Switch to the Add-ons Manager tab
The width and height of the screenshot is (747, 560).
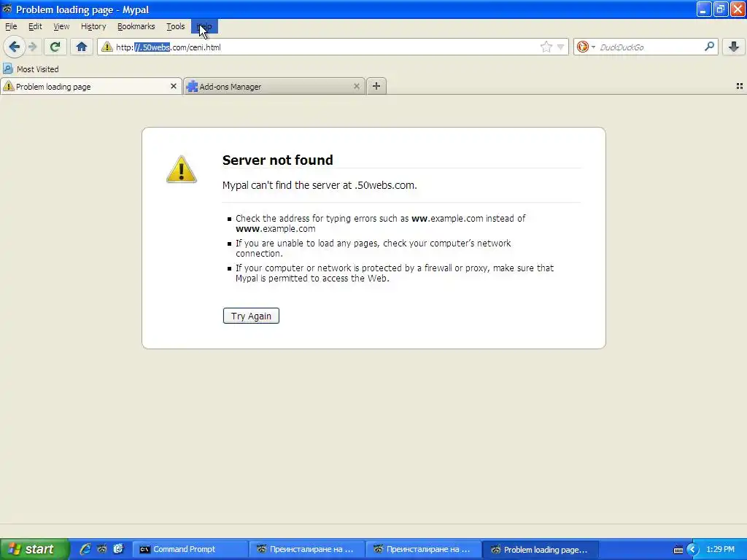[274, 86]
